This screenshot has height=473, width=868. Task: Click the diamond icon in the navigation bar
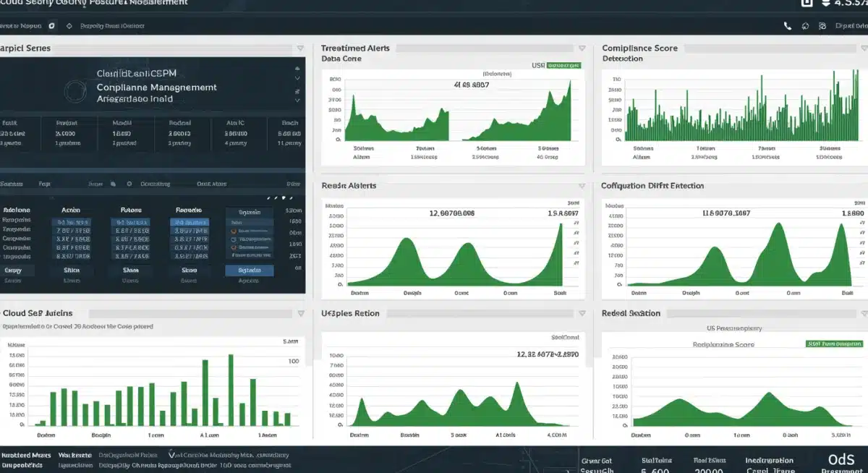click(x=69, y=26)
